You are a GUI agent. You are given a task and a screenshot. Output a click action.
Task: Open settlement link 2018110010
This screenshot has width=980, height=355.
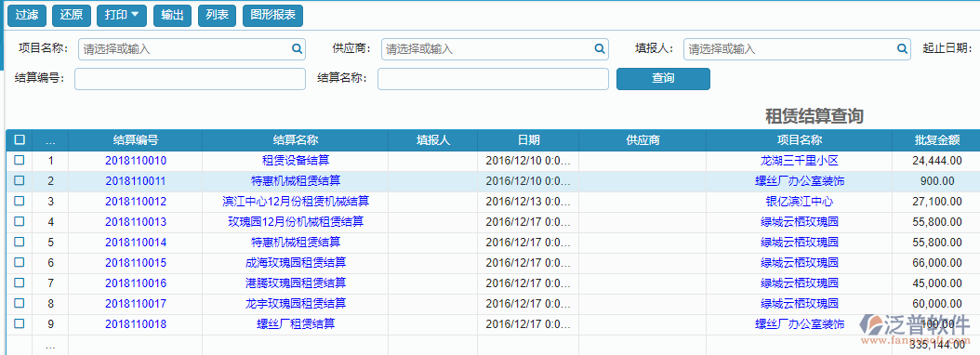coord(136,161)
